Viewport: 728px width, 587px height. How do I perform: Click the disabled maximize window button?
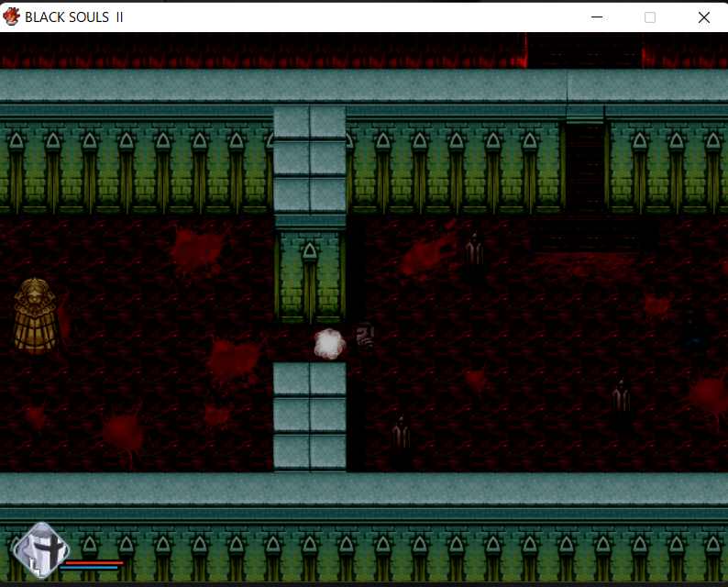[x=650, y=17]
